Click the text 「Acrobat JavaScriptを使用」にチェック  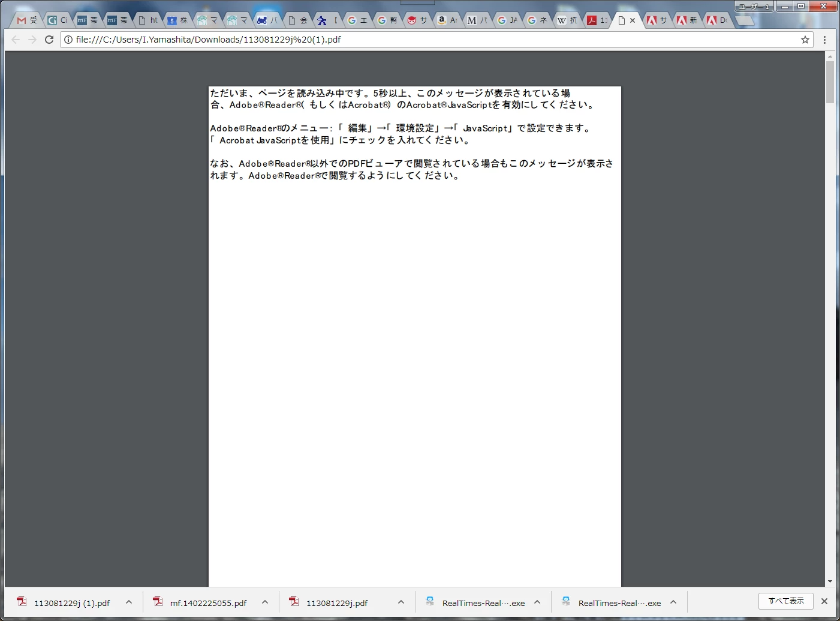coord(340,140)
